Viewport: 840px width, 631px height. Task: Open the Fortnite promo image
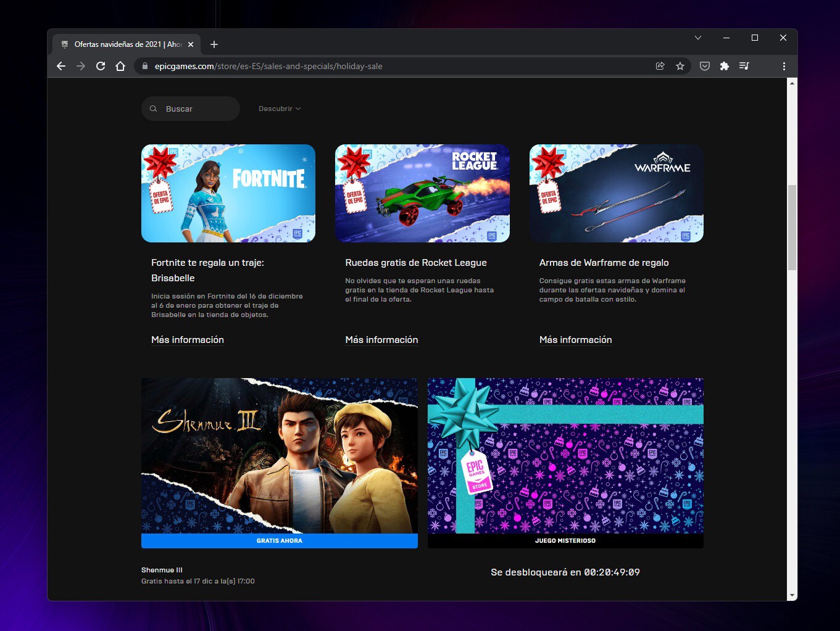[x=228, y=193]
